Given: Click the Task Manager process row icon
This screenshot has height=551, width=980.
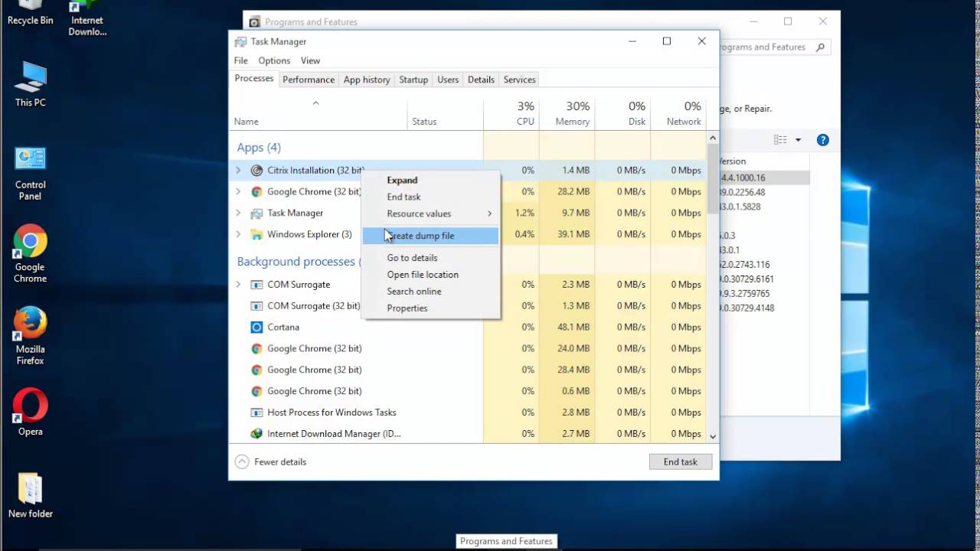Looking at the screenshot, I should (256, 213).
